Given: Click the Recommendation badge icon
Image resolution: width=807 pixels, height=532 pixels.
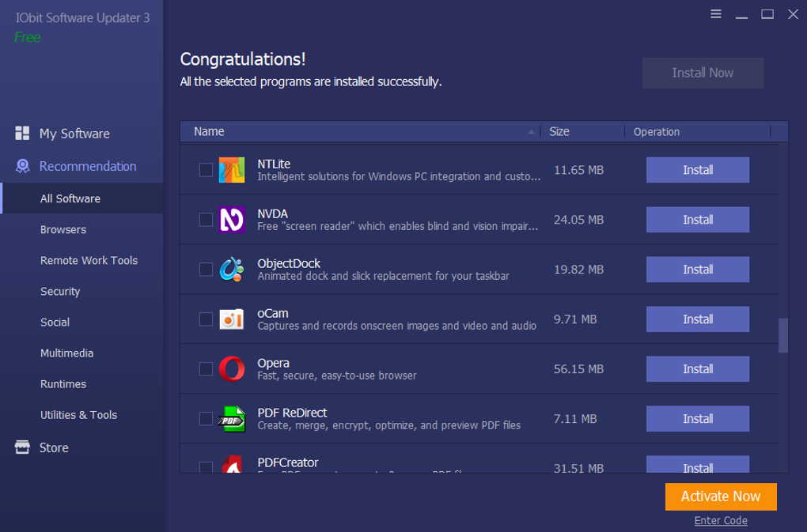Looking at the screenshot, I should point(22,166).
